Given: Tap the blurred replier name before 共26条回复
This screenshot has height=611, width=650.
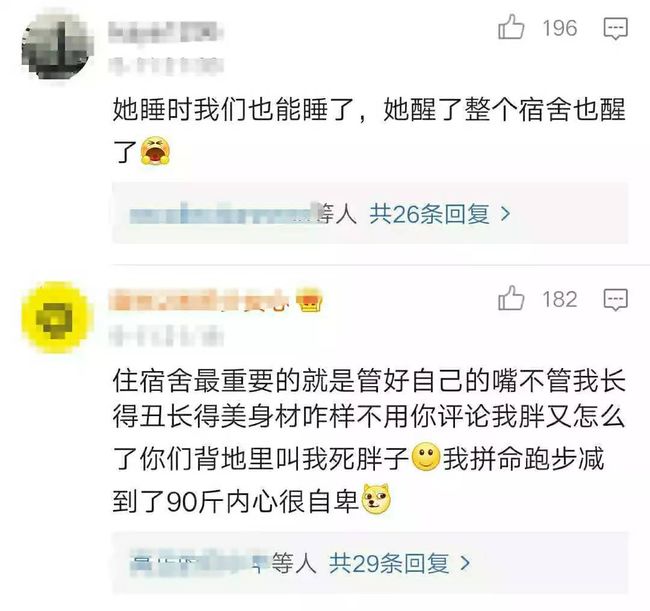Looking at the screenshot, I should 226,214.
